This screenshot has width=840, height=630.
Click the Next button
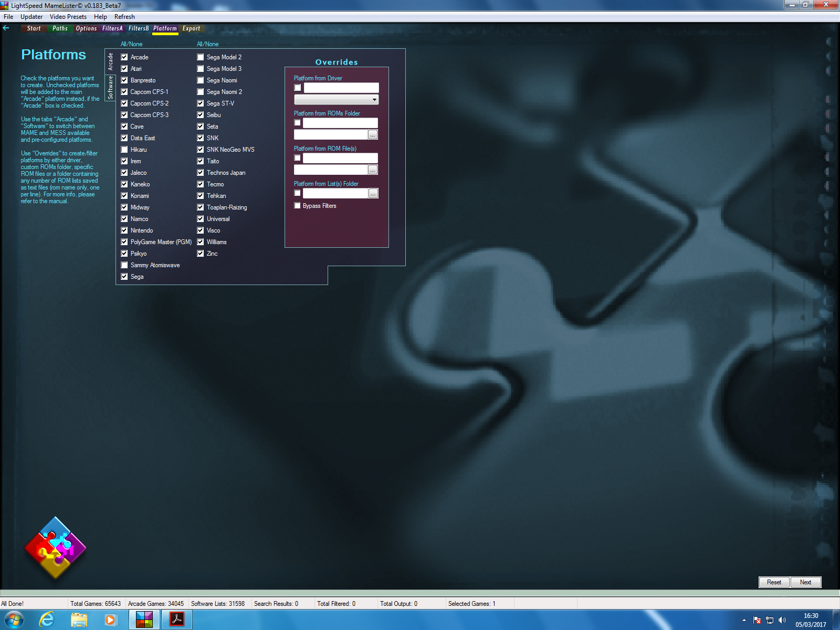tap(806, 582)
